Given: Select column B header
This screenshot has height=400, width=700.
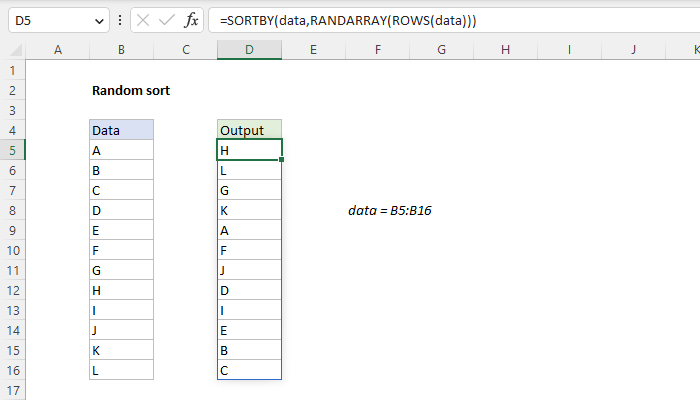Looking at the screenshot, I should [x=121, y=50].
